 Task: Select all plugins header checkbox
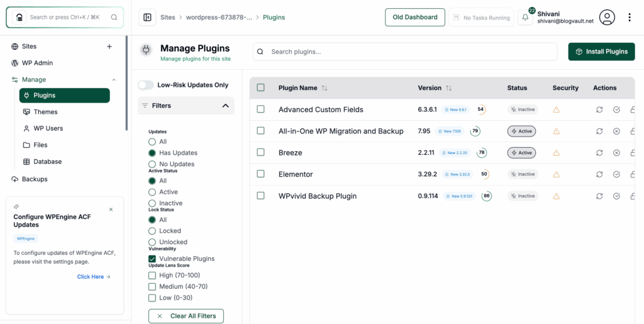coord(260,87)
